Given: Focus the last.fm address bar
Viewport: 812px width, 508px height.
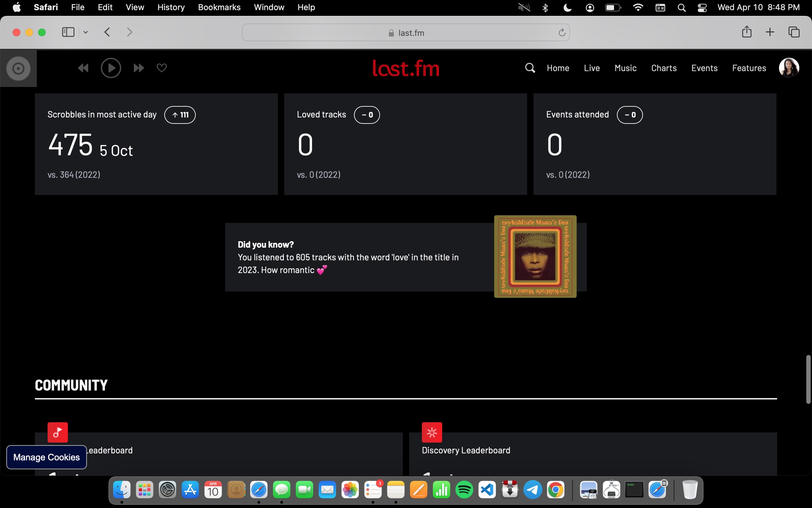Looking at the screenshot, I should pos(406,33).
